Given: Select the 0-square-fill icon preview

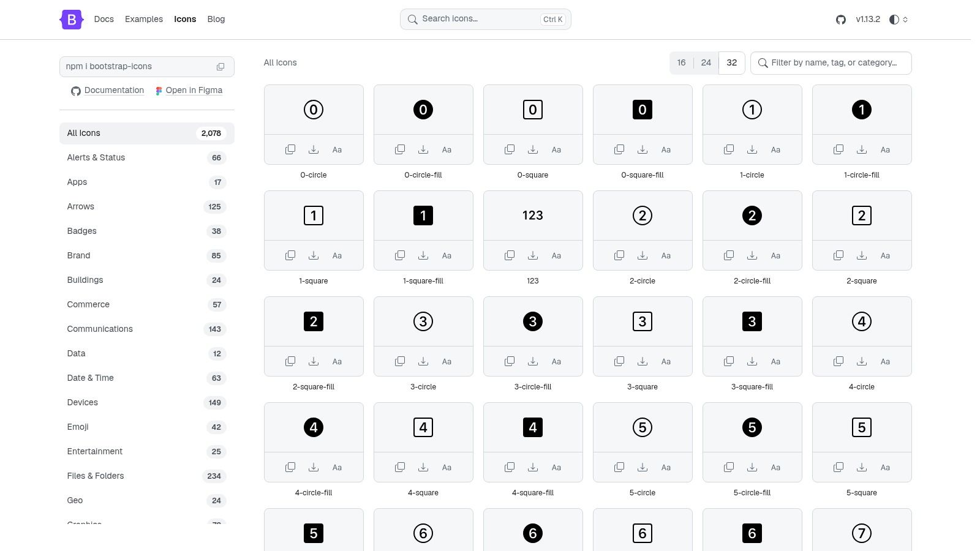Looking at the screenshot, I should pos(643,110).
